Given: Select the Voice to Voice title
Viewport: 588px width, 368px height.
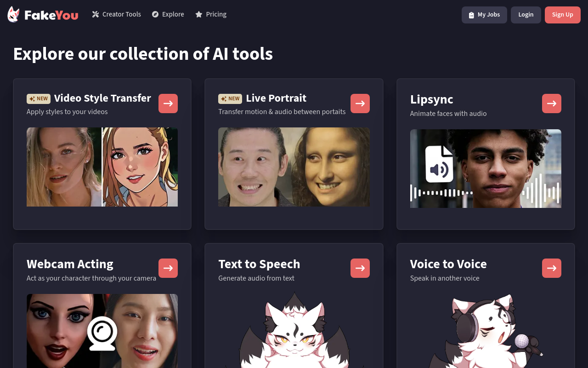Looking at the screenshot, I should pos(448,264).
